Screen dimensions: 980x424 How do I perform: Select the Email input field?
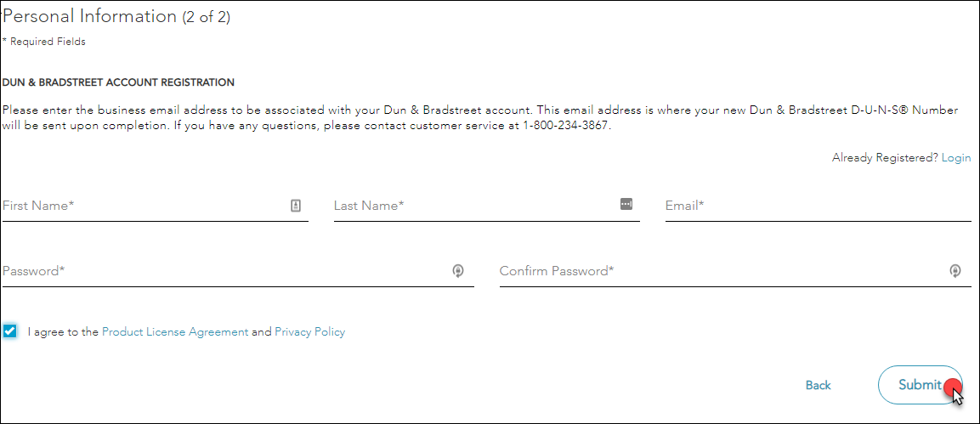coord(818,206)
